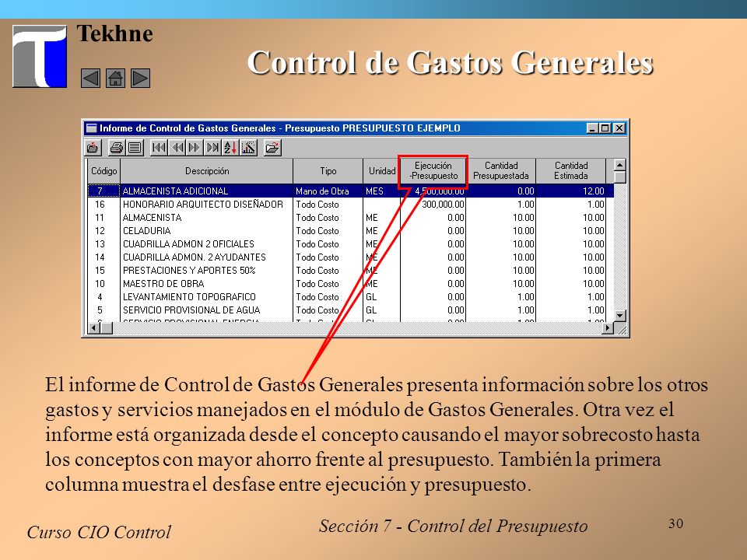747x560 pixels.
Task: Click the report window system menu icon
Action: 91,128
